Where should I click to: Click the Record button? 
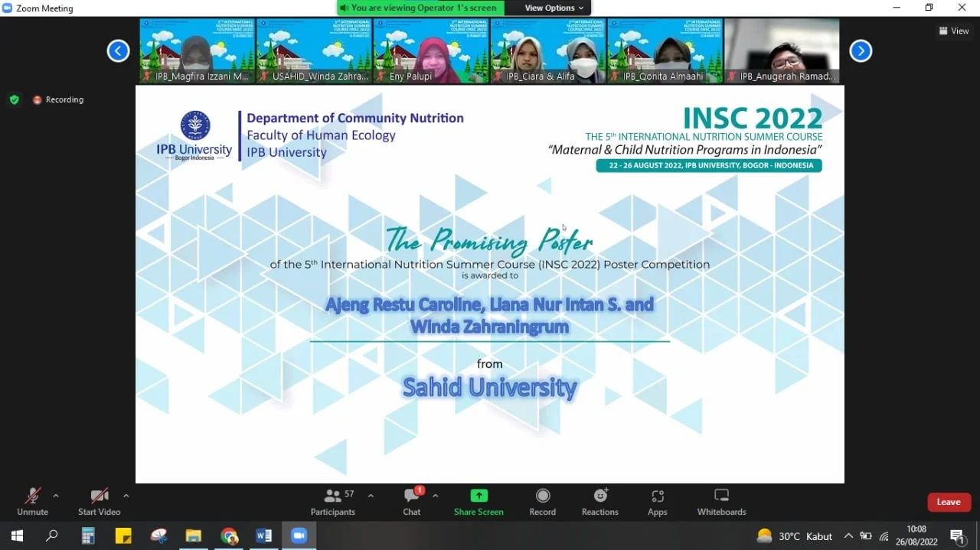point(543,503)
